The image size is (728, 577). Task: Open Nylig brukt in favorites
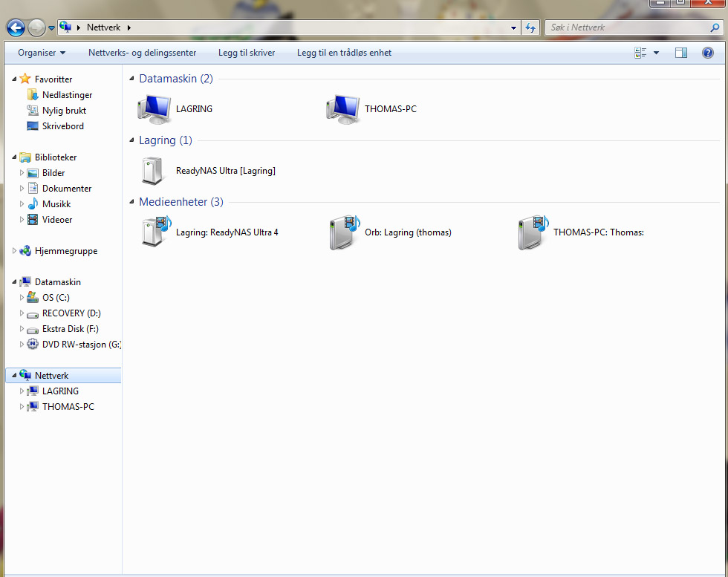pyautogui.click(x=64, y=111)
